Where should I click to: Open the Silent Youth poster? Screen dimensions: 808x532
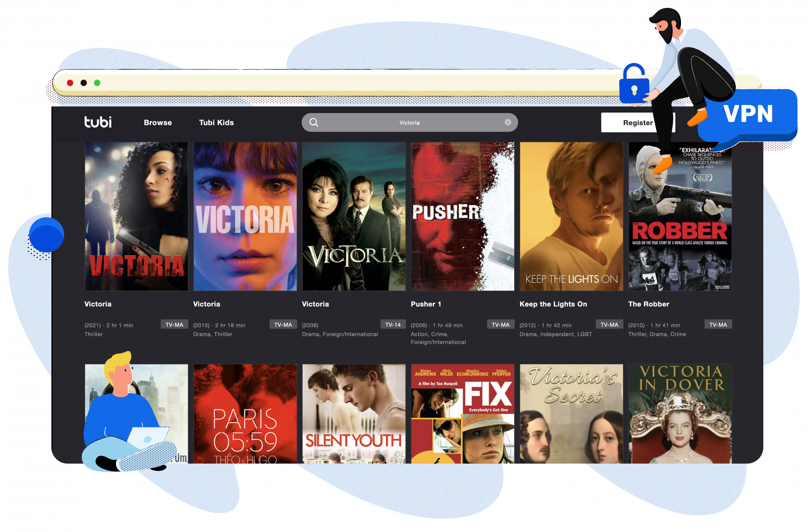point(354,414)
